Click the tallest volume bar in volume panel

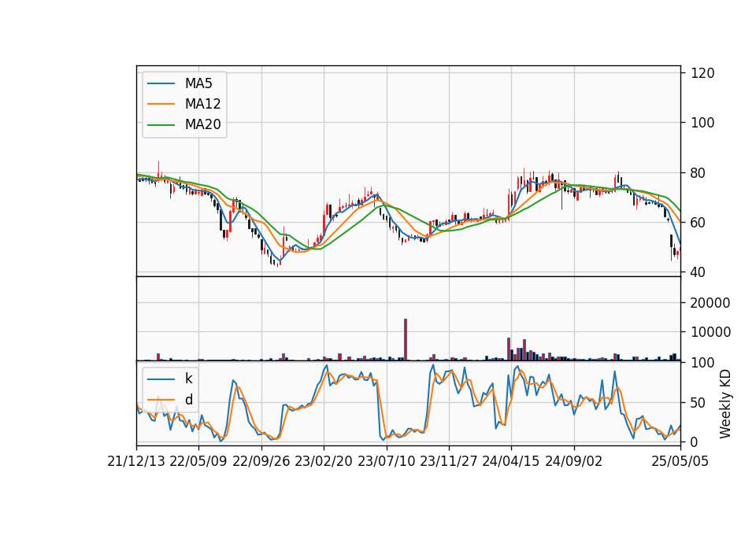pos(406,340)
